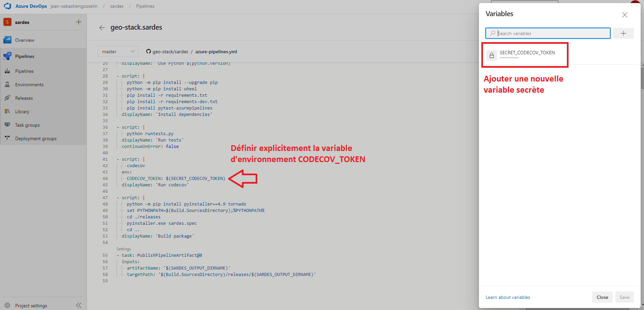644x310 pixels.
Task: Open the Learn about variables link
Action: pyautogui.click(x=508, y=297)
